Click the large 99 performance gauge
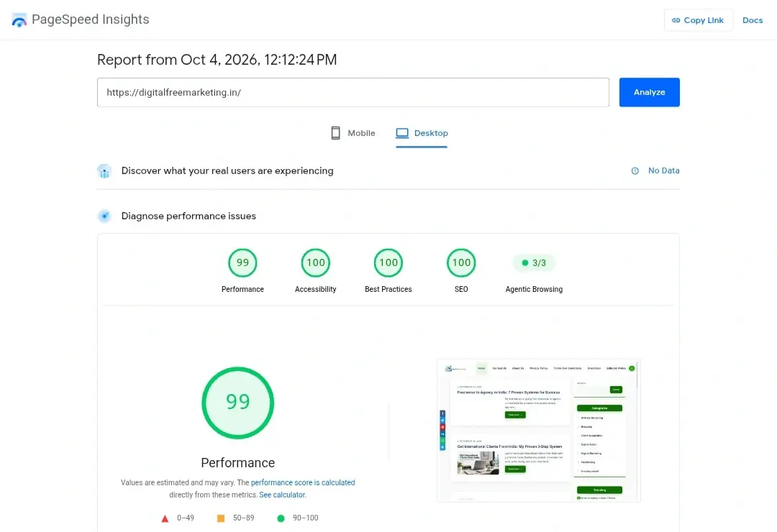 click(x=238, y=403)
